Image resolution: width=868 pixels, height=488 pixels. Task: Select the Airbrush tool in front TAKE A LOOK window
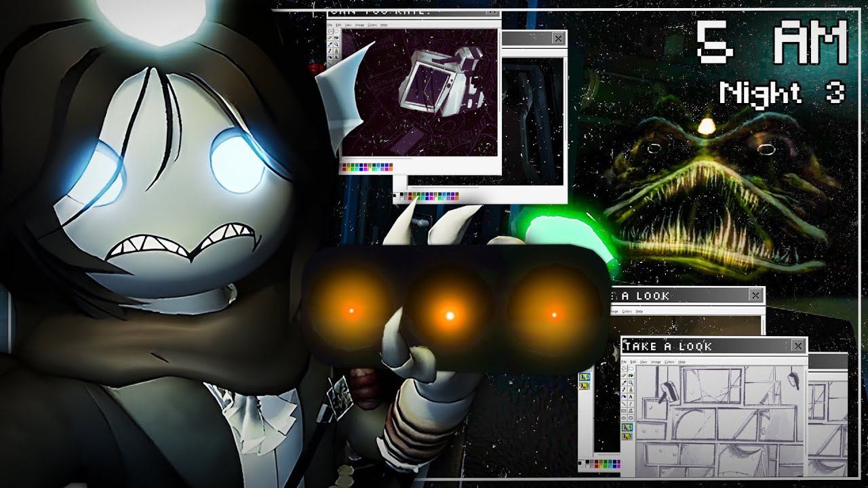coord(624,395)
